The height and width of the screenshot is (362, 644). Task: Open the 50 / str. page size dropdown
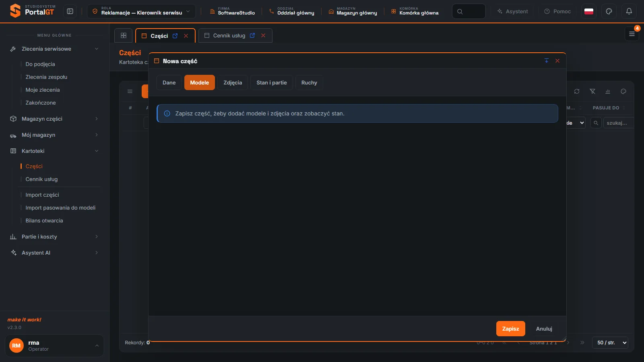pyautogui.click(x=610, y=343)
